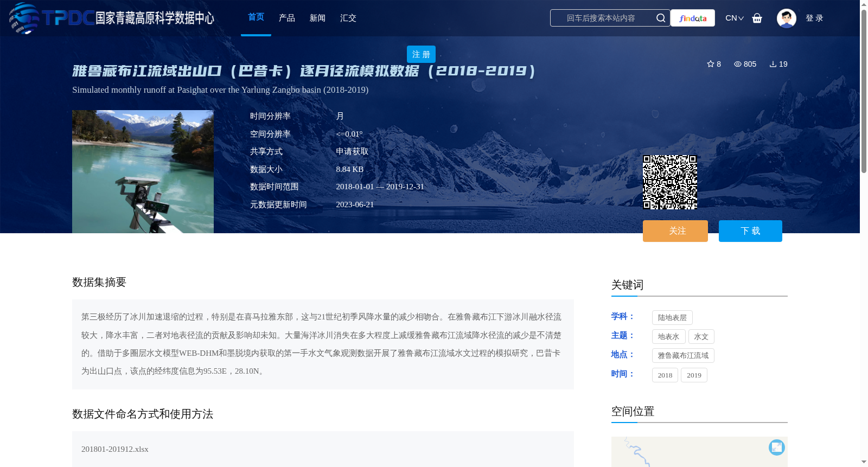Click the vertical scrollbar thumb
The height and width of the screenshot is (467, 868).
(x=864, y=91)
